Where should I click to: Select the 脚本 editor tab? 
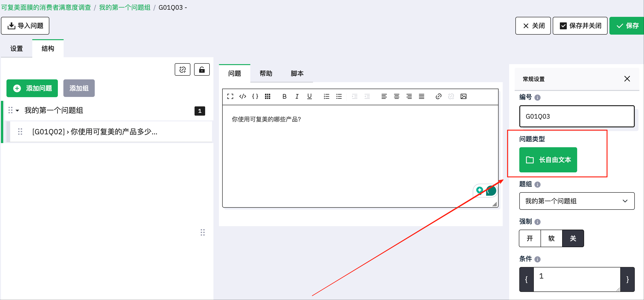pyautogui.click(x=297, y=73)
